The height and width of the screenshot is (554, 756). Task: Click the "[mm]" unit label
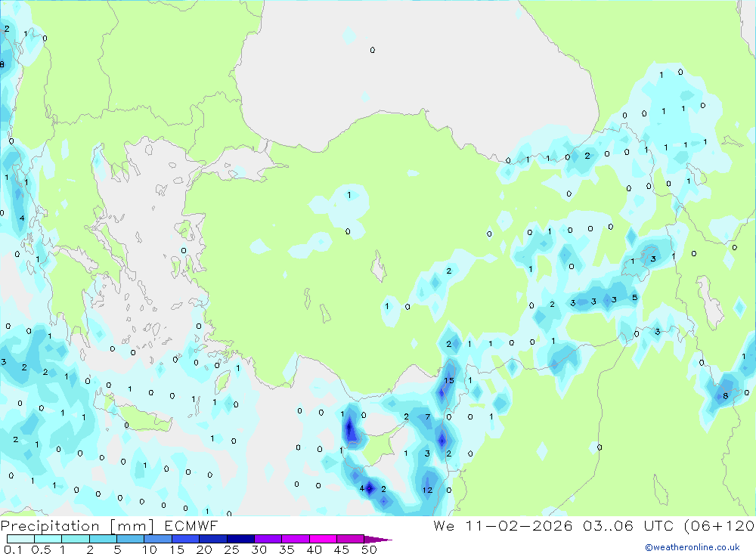tap(132, 526)
